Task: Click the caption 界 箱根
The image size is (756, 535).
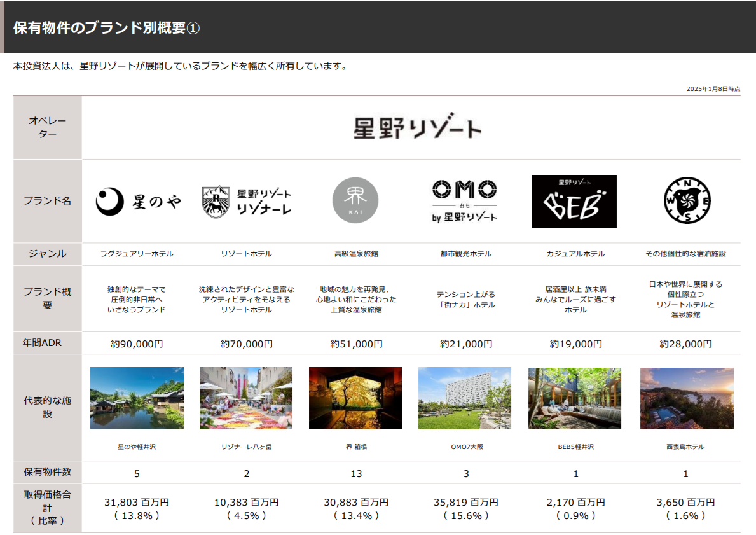Action: tap(356, 447)
